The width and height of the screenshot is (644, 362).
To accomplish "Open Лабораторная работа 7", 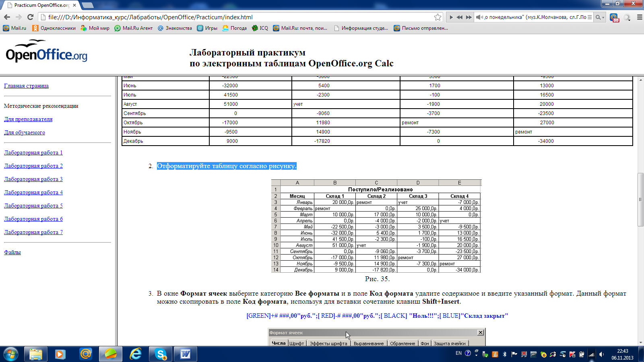I will tap(33, 232).
